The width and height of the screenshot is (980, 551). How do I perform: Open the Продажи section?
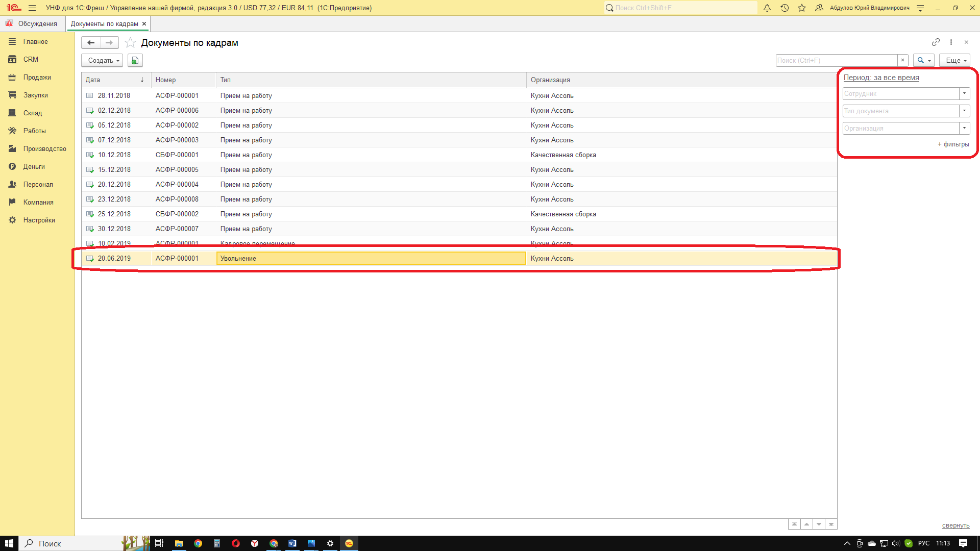(x=37, y=77)
